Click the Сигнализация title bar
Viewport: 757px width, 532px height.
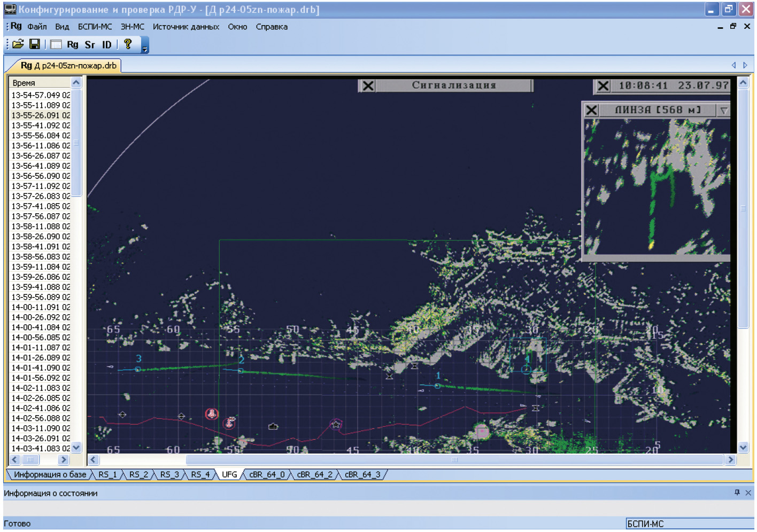click(454, 85)
